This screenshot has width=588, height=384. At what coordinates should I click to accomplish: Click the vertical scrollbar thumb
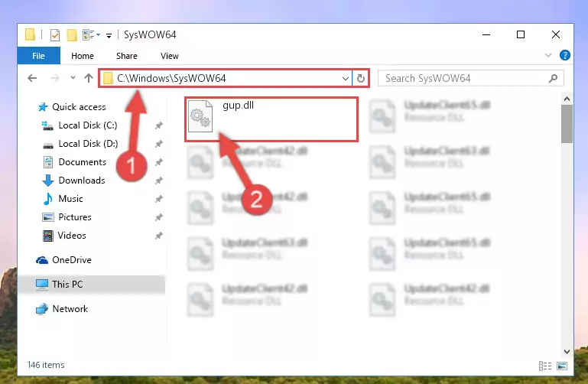(567, 124)
